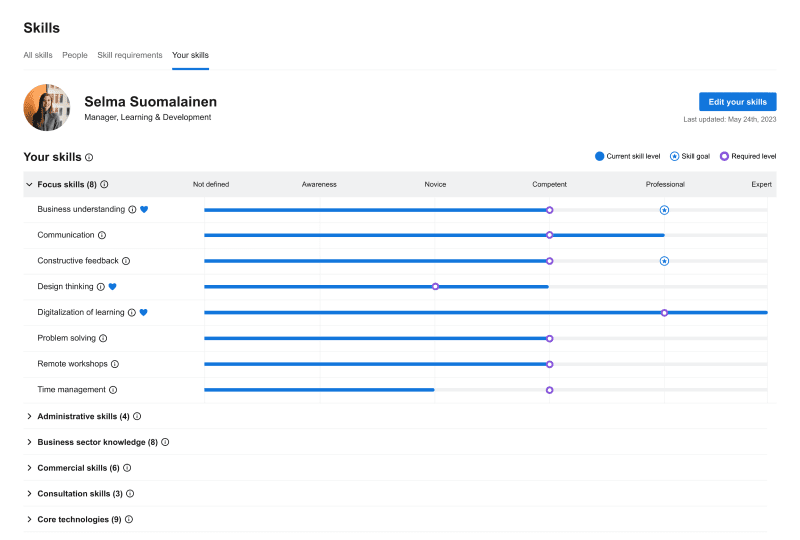Expand the Commercial skills (6) section
This screenshot has width=800, height=540.
29,468
